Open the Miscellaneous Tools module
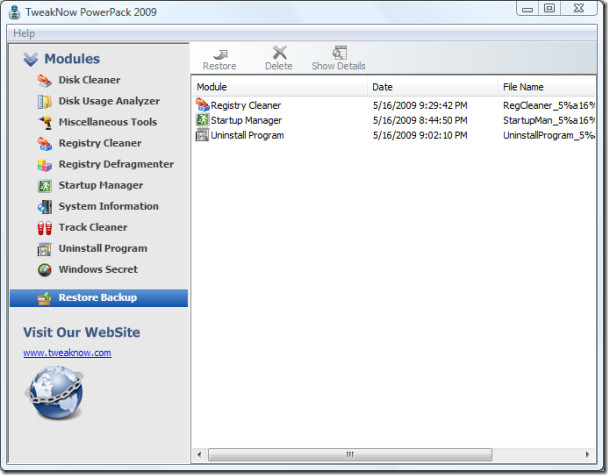Viewport: 608px width, 475px height. (108, 122)
